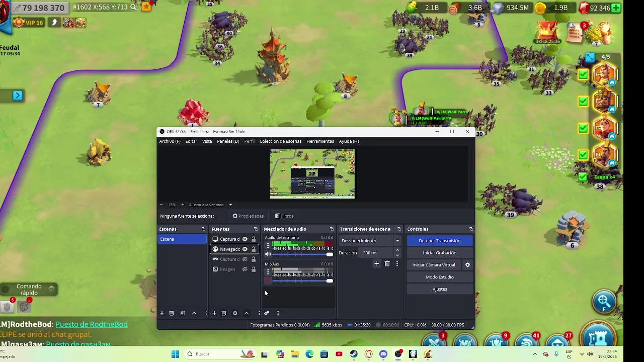Open the Ayuda (H) menu
Image resolution: width=644 pixels, height=362 pixels.
pyautogui.click(x=349, y=141)
